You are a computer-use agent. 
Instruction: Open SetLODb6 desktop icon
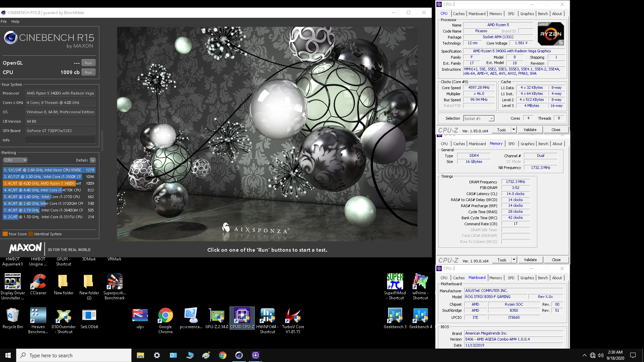click(89, 318)
